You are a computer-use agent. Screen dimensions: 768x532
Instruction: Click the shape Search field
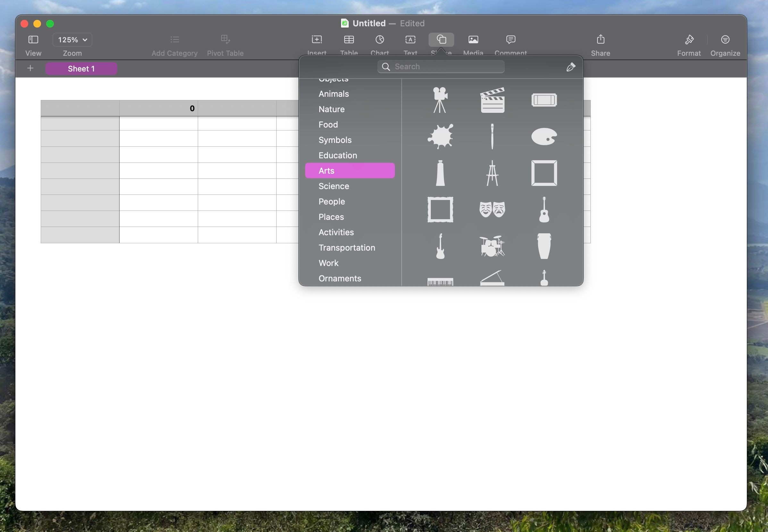441,67
